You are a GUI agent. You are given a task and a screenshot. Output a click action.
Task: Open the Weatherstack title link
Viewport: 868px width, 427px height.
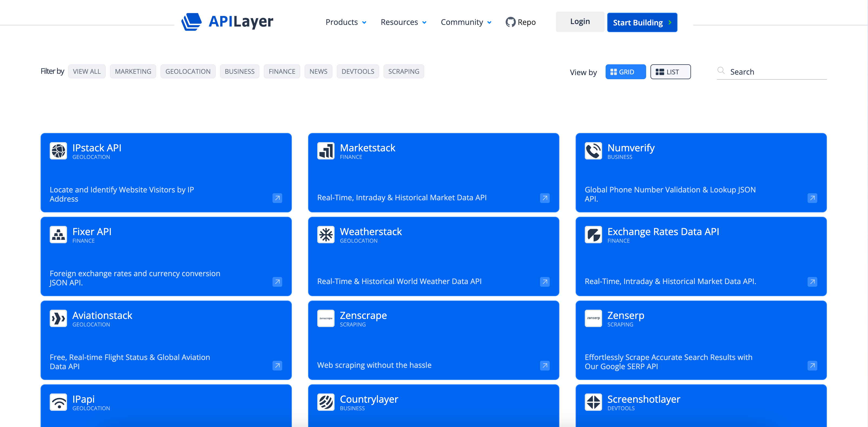coord(371,232)
